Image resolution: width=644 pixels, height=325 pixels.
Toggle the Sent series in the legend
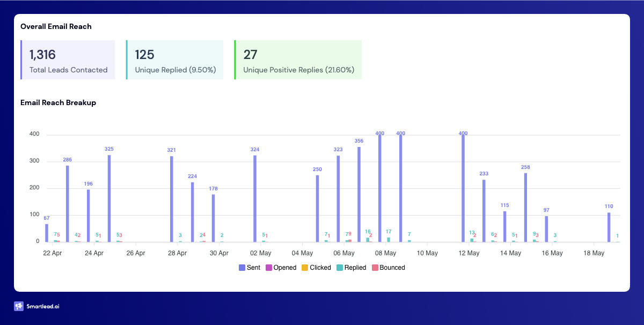coord(250,268)
